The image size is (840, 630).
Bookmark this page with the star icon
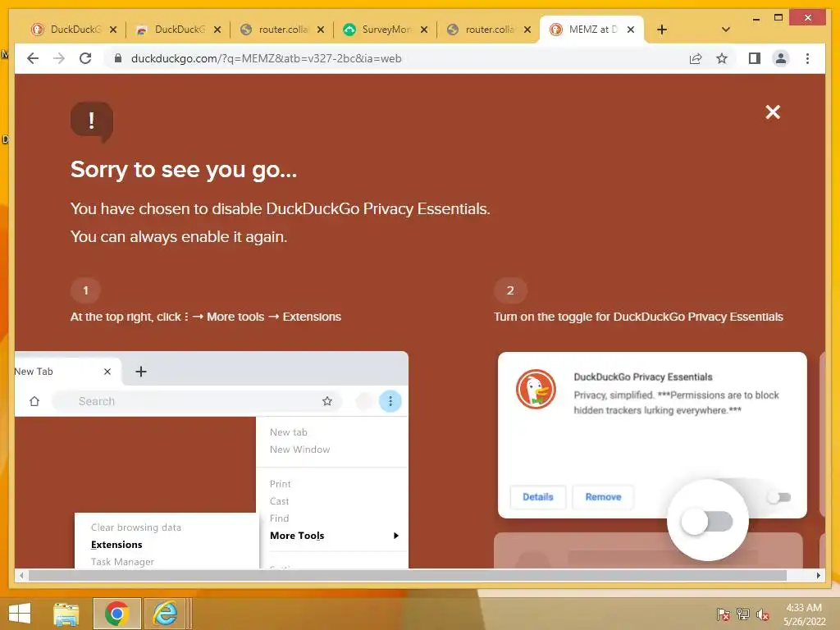722,58
